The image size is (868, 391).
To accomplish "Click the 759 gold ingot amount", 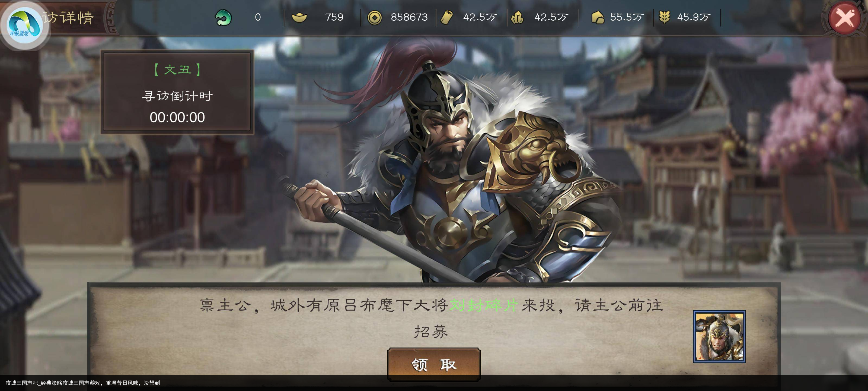I will (x=334, y=17).
